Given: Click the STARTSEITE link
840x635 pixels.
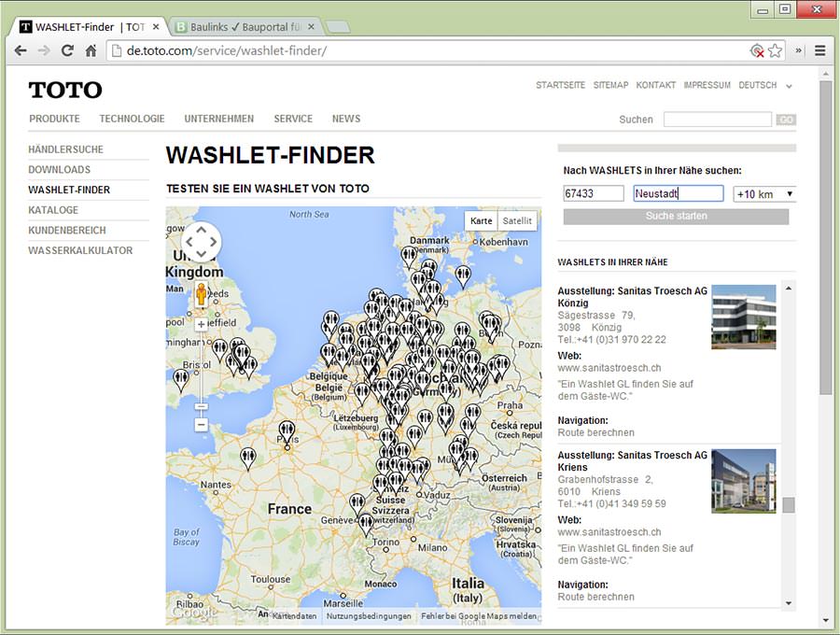Looking at the screenshot, I should click(x=560, y=85).
